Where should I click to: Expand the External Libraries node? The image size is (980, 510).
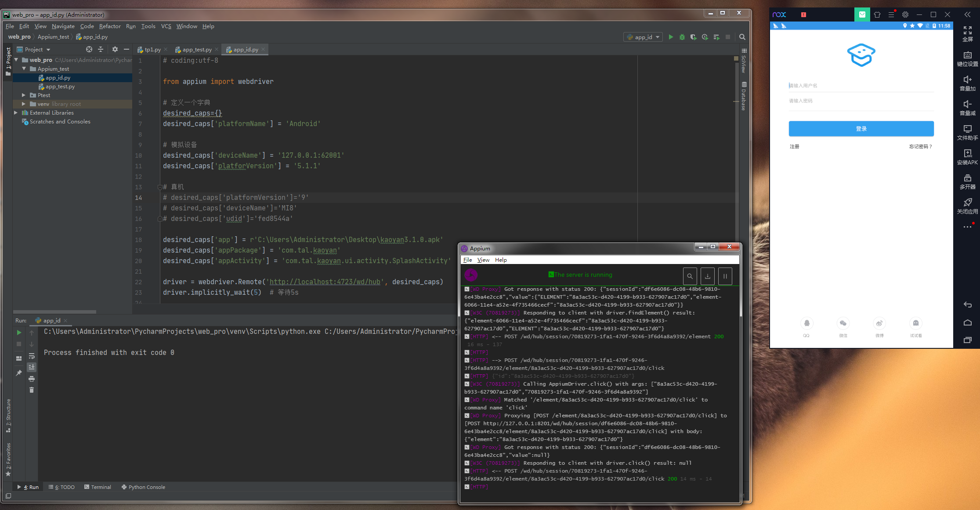coord(16,113)
